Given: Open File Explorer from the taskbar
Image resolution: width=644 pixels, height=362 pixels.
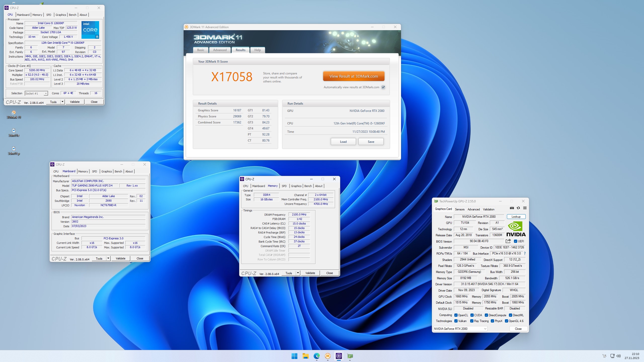Looking at the screenshot, I should click(305, 356).
